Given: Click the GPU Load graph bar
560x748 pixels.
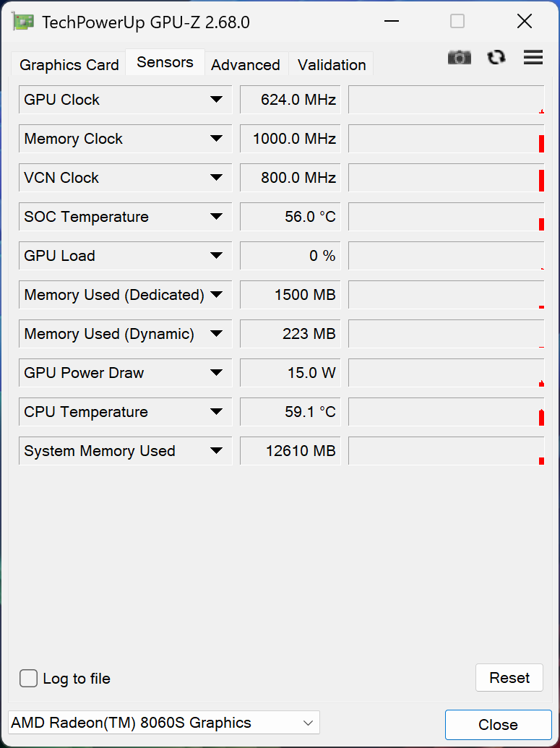Looking at the screenshot, I should [446, 256].
